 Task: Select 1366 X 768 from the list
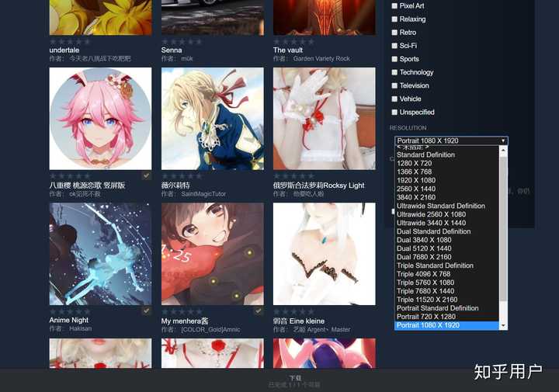coord(446,172)
